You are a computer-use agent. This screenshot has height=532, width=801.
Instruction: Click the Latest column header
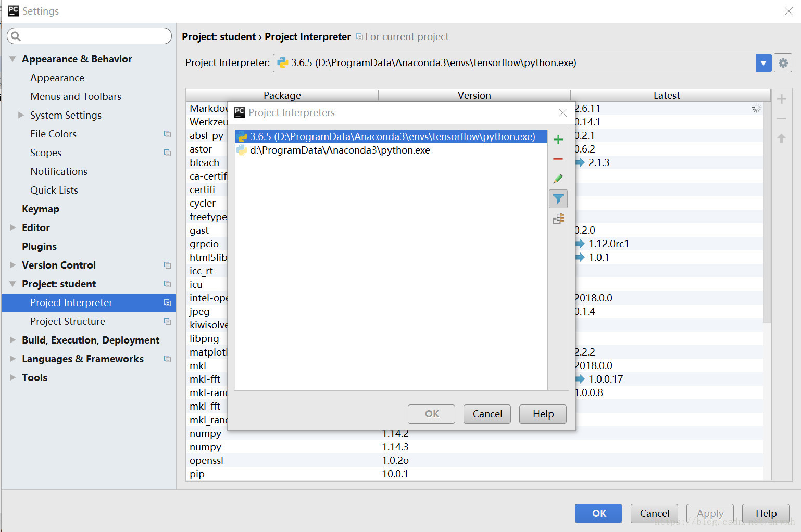[x=667, y=95]
